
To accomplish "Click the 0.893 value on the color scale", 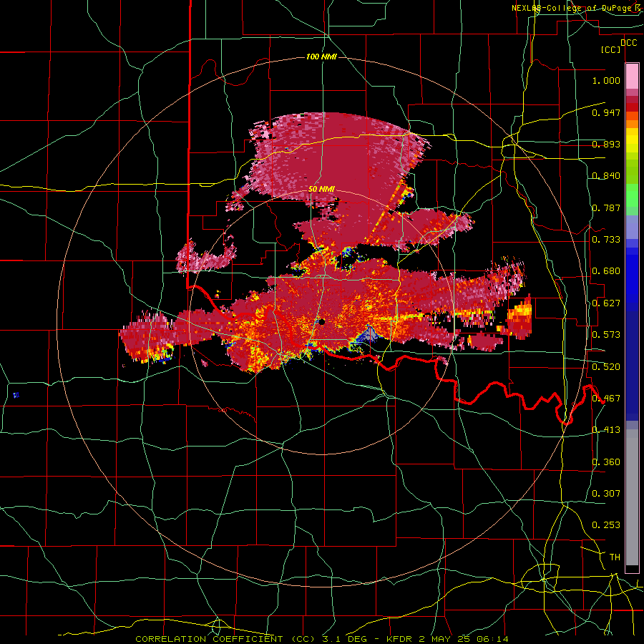I will [606, 144].
